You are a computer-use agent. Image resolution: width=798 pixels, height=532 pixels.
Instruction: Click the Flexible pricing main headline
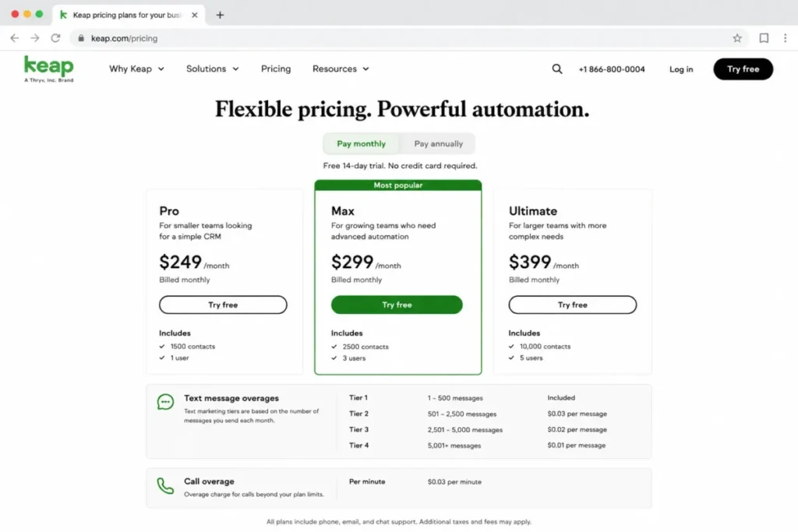(x=402, y=109)
